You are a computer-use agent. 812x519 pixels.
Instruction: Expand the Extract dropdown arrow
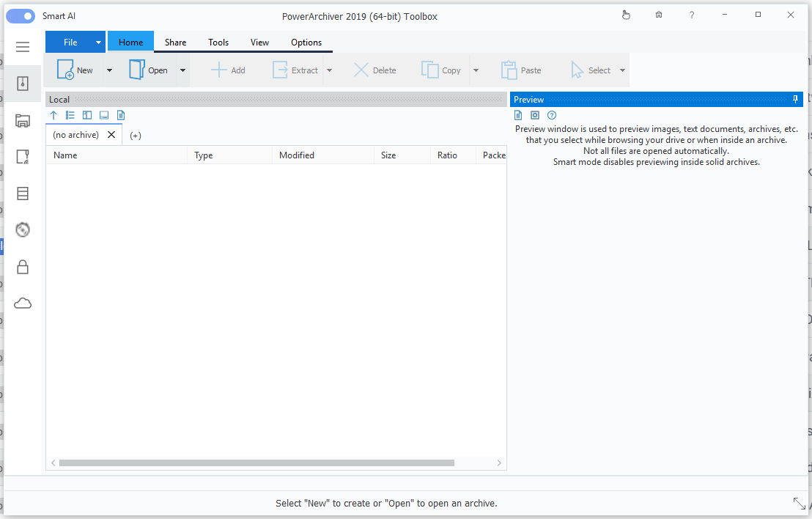329,70
